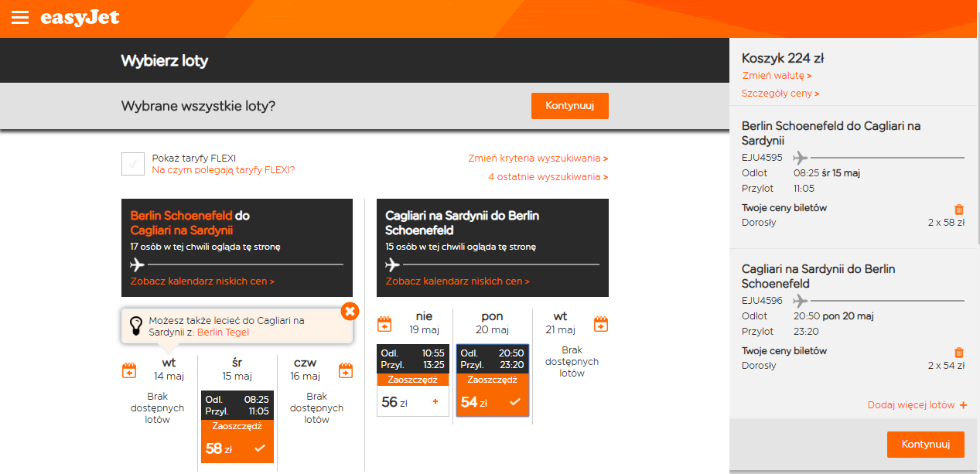This screenshot has width=980, height=474.
Task: Click checkmark on 54 zł selected flight
Action: click(514, 402)
